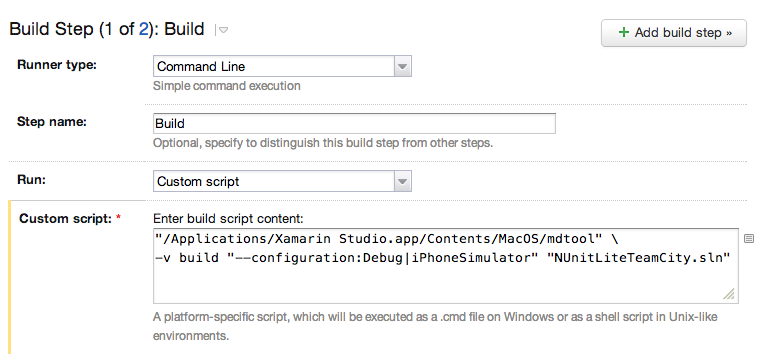Select the Command Line runner type field
760x364 pixels.
click(x=282, y=66)
